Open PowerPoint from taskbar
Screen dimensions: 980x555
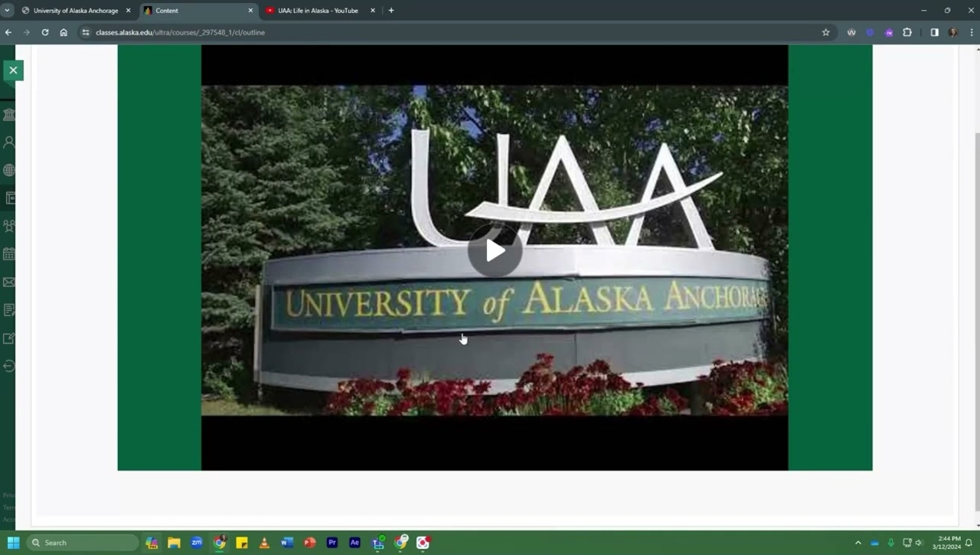tap(309, 543)
